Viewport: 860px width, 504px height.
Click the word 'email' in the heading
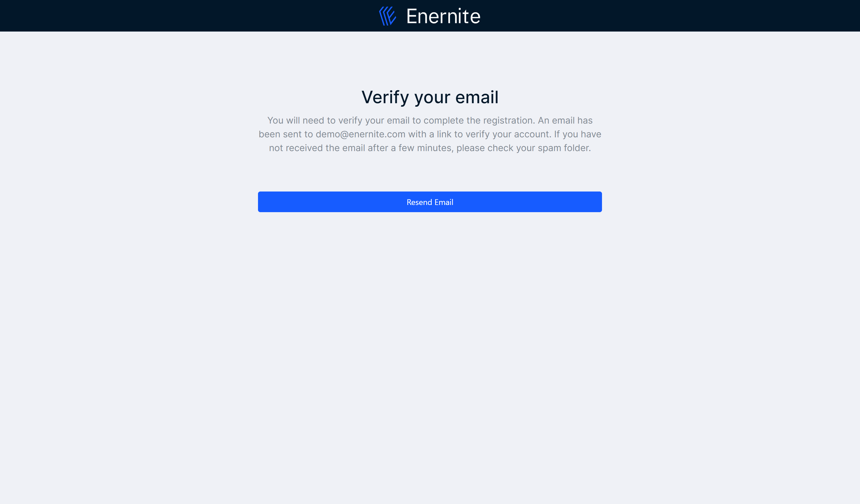tap(477, 97)
